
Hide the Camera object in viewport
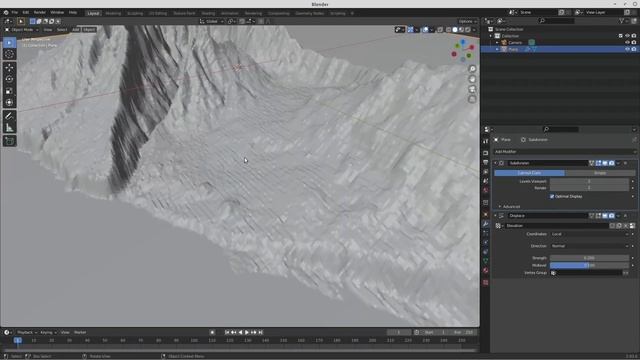(x=627, y=42)
